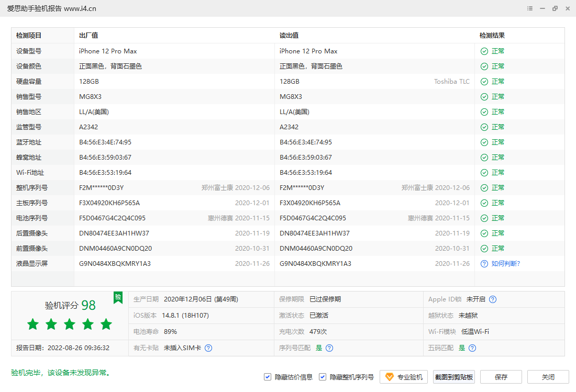Click the help icon beside 序列号匹配
This screenshot has height=392, width=576.
point(329,348)
